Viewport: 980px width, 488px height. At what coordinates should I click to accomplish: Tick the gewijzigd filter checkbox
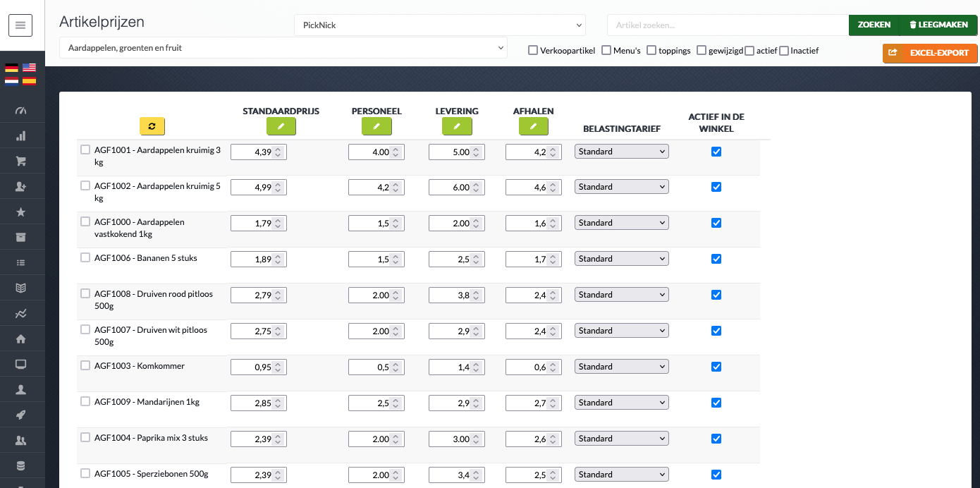[702, 50]
